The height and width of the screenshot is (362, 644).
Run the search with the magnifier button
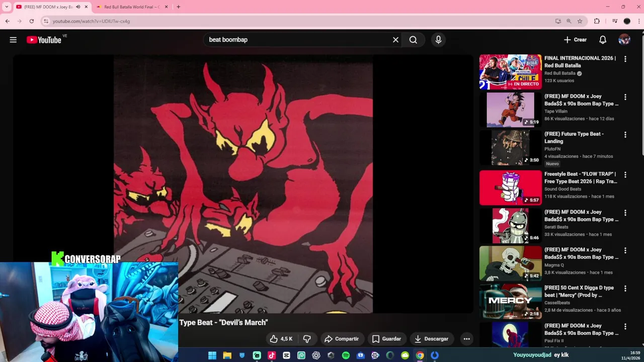pyautogui.click(x=413, y=40)
